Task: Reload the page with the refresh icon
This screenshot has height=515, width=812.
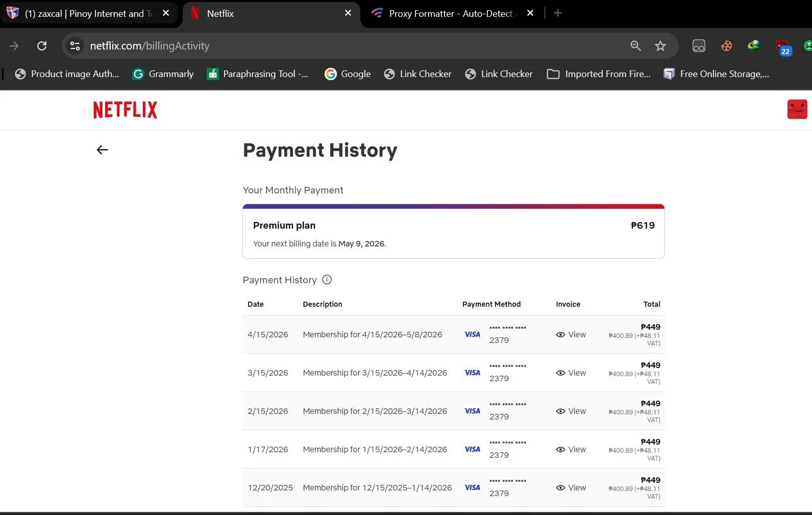Action: pos(42,46)
